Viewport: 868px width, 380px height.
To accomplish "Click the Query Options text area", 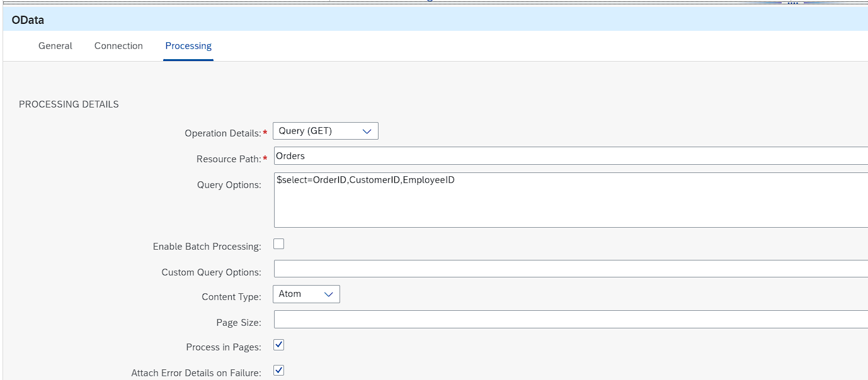I will [441, 198].
